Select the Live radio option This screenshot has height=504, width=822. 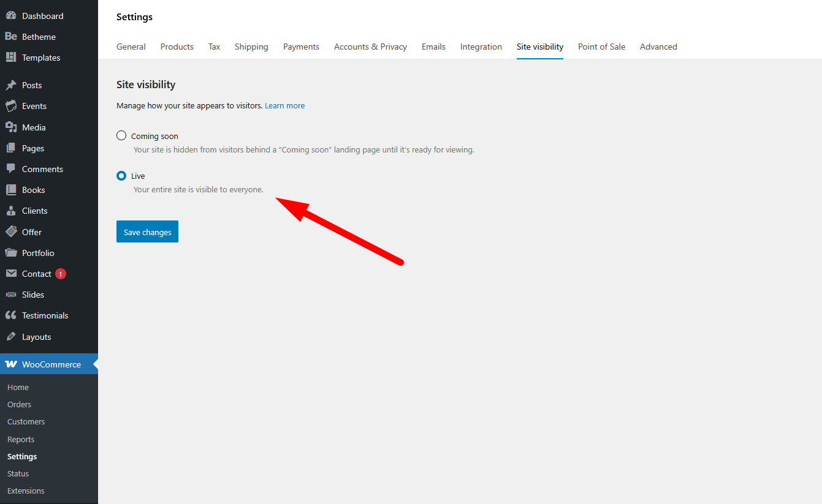click(121, 176)
